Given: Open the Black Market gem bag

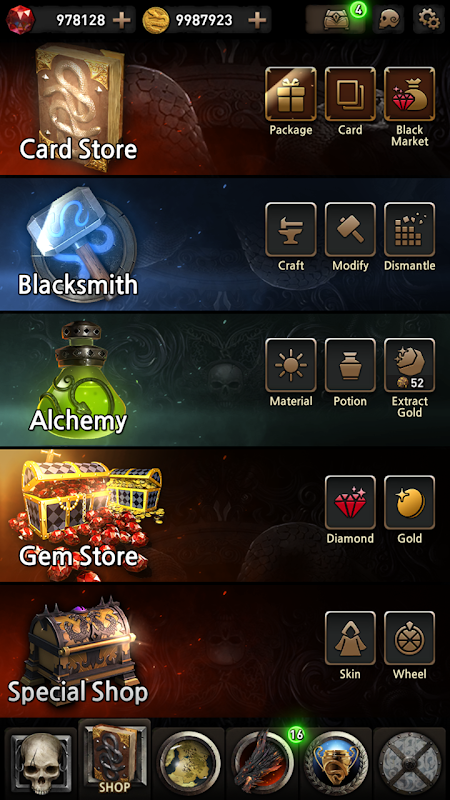Looking at the screenshot, I should click(x=409, y=94).
